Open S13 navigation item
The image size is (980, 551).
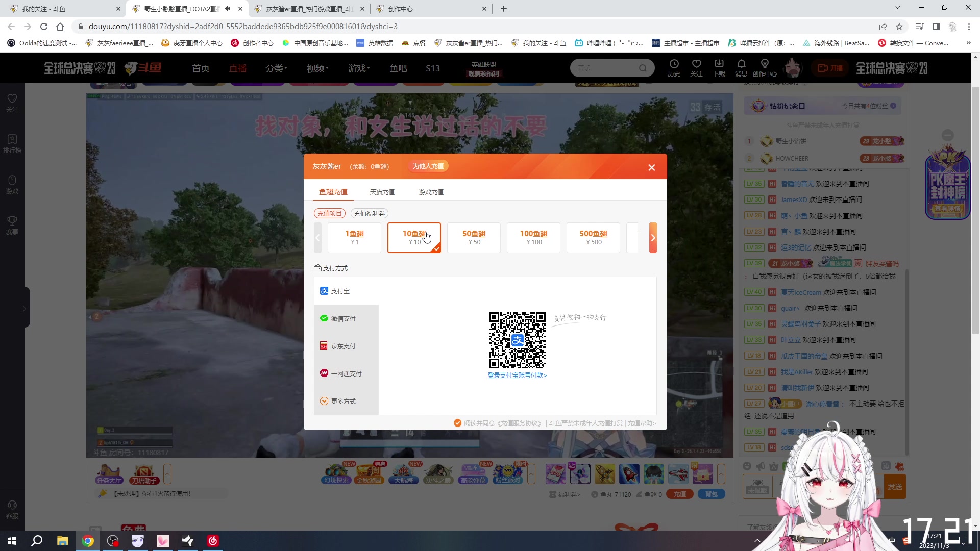pyautogui.click(x=432, y=68)
